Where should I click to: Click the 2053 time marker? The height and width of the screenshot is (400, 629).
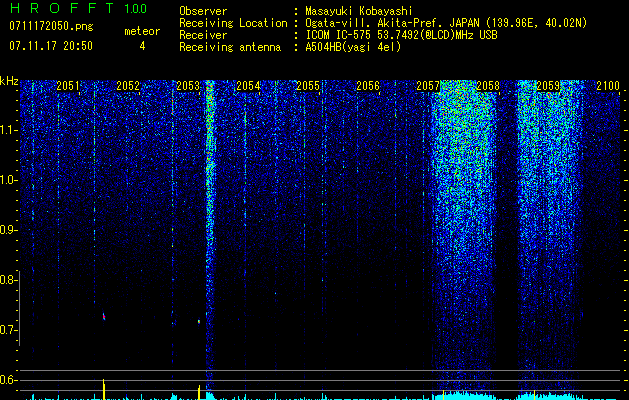tap(188, 86)
